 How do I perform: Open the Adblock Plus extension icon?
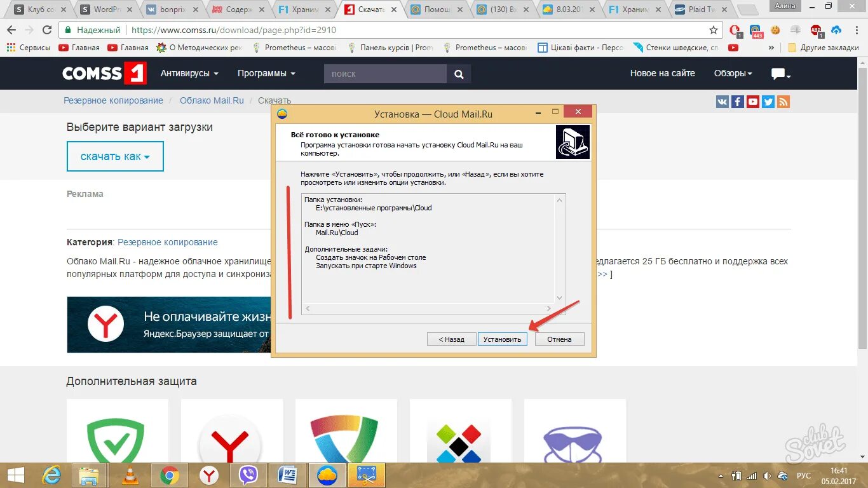point(816,30)
